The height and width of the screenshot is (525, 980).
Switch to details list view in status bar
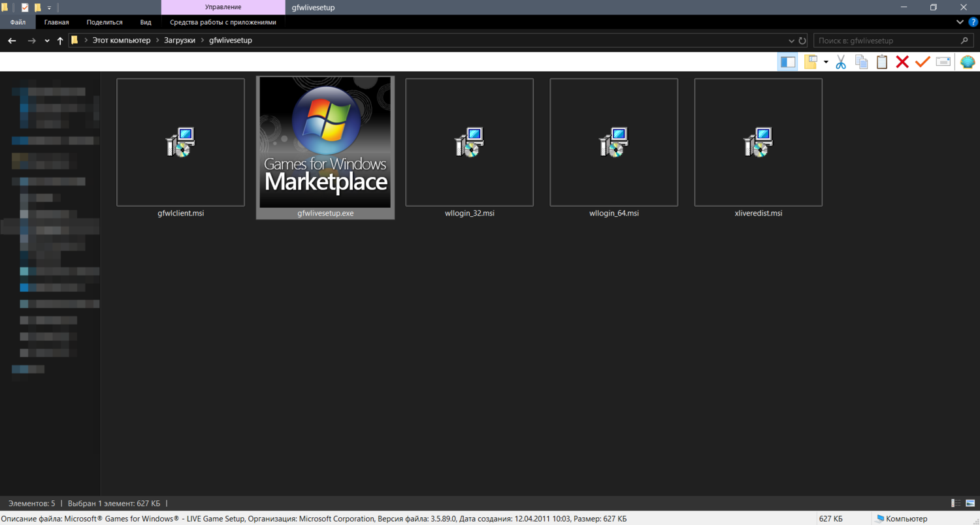coord(956,503)
